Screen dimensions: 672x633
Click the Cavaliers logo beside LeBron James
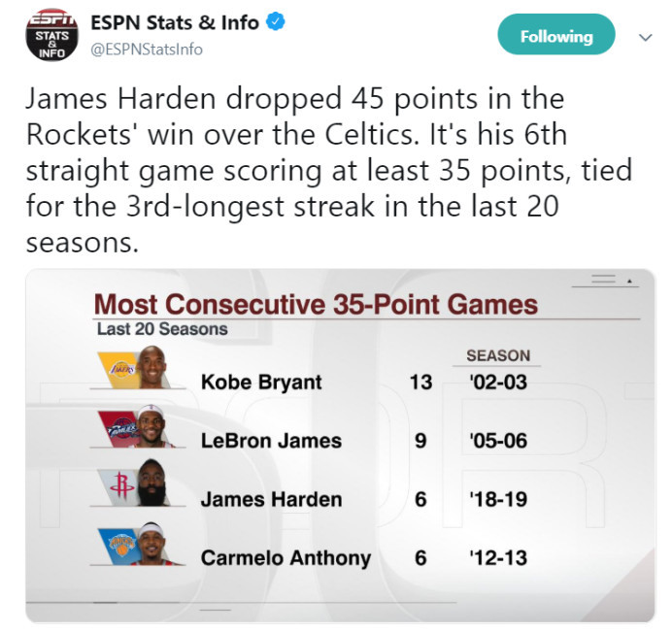click(119, 429)
